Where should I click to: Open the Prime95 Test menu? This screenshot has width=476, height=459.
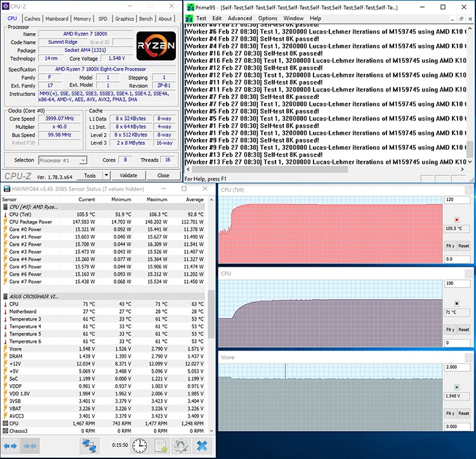pos(201,18)
